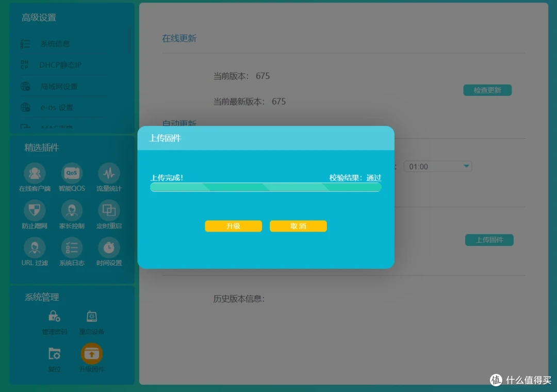557x392 pixels.
Task: Click the 上传固件 button on the page
Action: (489, 240)
